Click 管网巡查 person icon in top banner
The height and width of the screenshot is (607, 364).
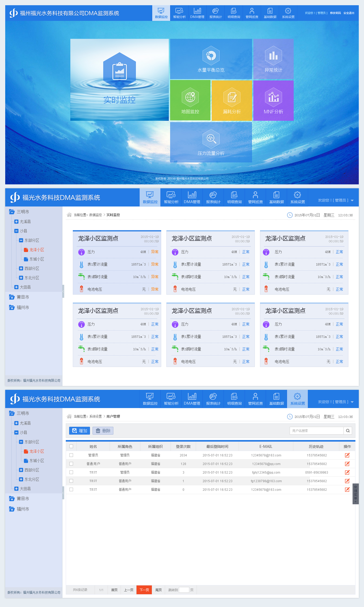[252, 11]
